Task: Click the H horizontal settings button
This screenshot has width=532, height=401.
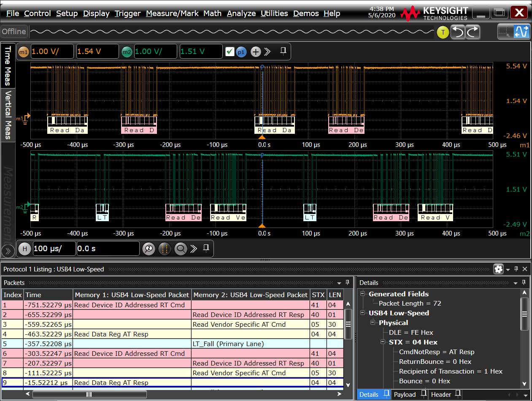Action: tap(24, 249)
